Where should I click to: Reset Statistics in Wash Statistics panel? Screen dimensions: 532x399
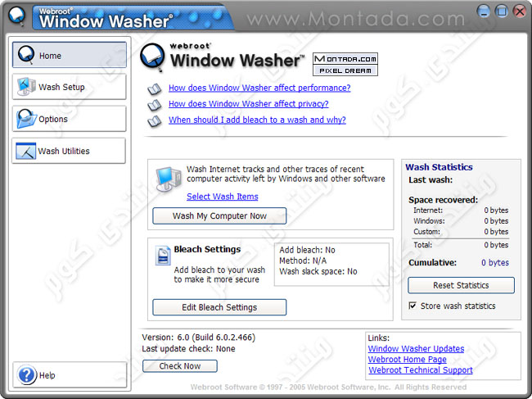coord(461,285)
